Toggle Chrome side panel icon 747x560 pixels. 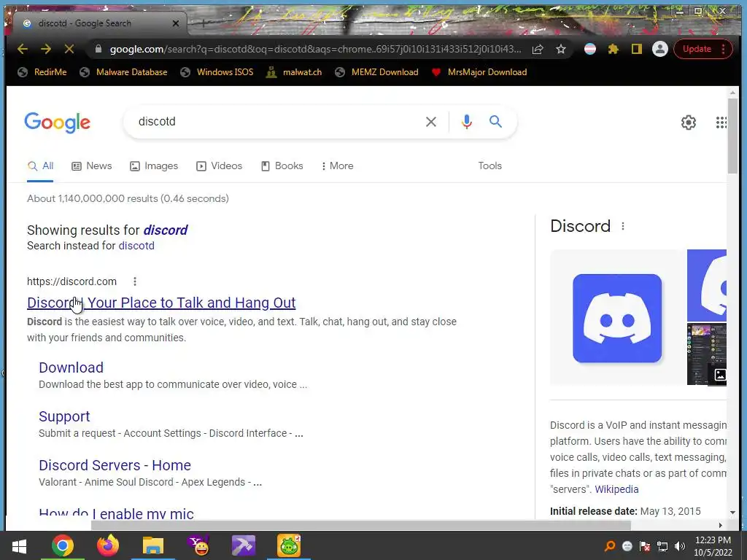click(636, 49)
